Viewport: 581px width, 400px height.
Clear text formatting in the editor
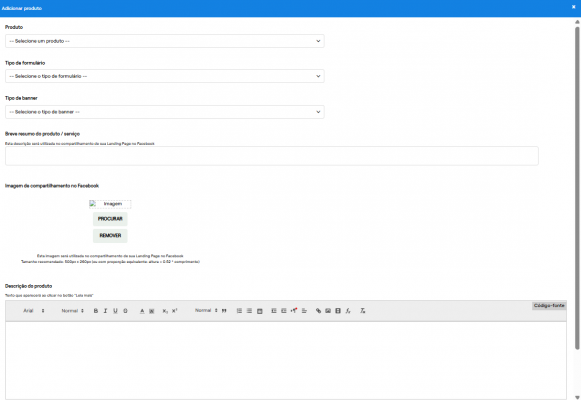(x=363, y=311)
